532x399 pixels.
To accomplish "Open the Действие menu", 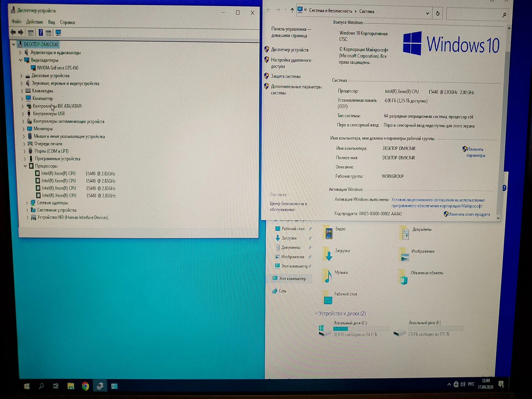I will click(x=35, y=22).
